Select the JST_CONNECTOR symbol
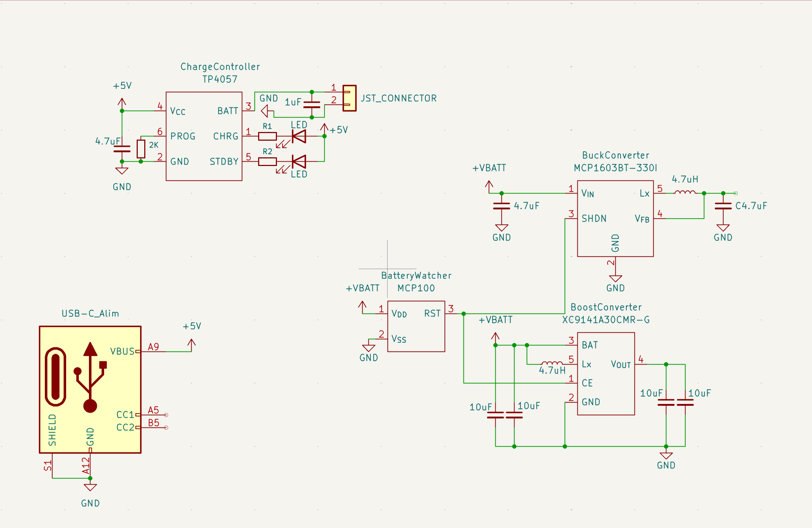The width and height of the screenshot is (812, 528). (x=349, y=98)
